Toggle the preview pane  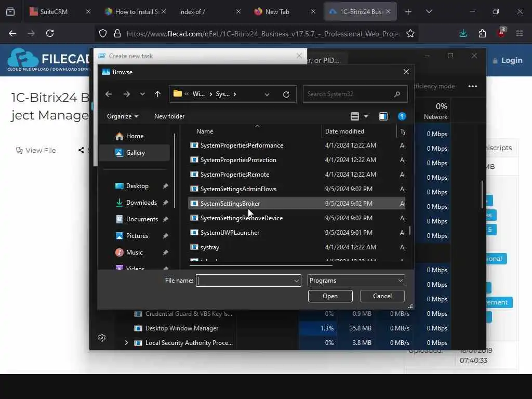tap(383, 116)
